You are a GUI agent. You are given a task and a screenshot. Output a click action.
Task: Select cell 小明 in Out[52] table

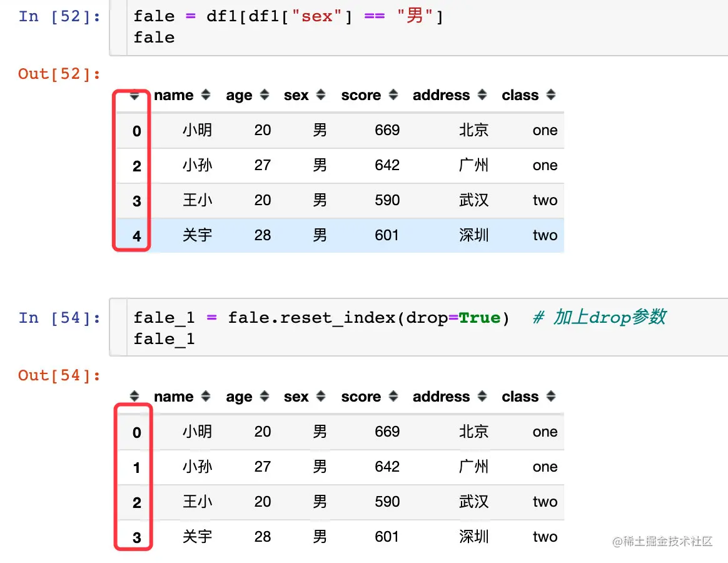point(197,130)
